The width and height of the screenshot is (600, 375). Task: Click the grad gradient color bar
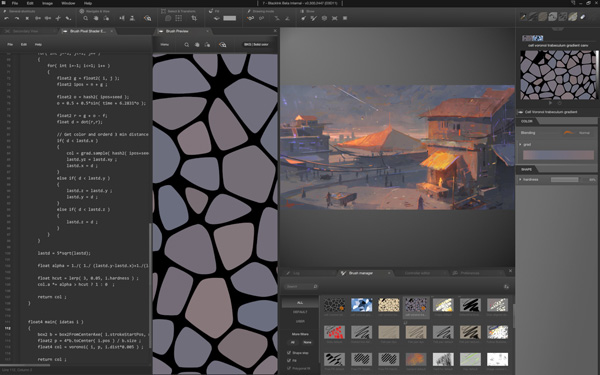point(558,155)
